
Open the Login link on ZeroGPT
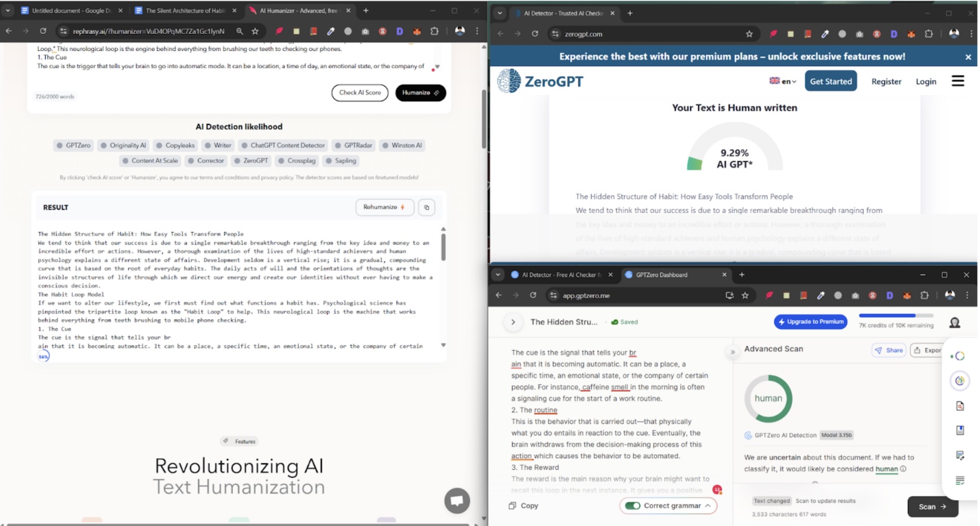coord(926,81)
